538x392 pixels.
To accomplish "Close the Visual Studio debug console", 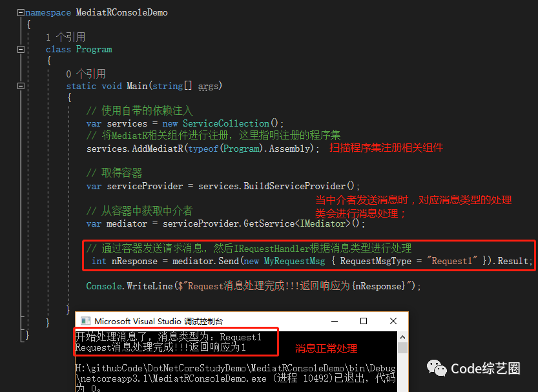I will (393, 321).
